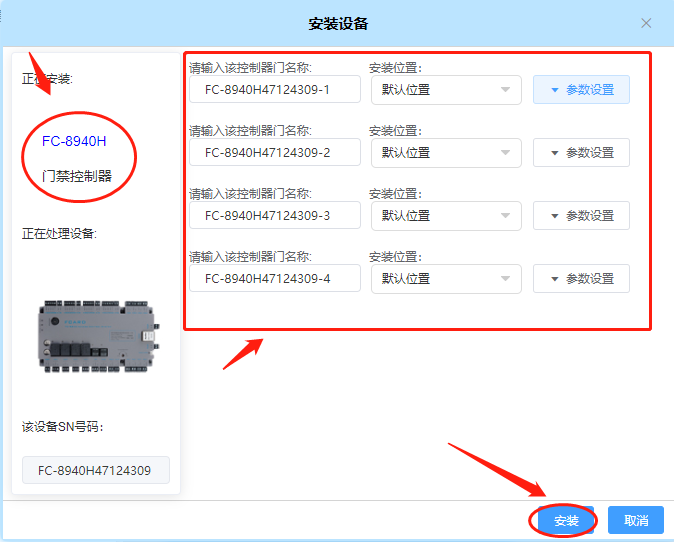Expand 参数设置 for the third door
The image size is (674, 542).
pyautogui.click(x=581, y=216)
